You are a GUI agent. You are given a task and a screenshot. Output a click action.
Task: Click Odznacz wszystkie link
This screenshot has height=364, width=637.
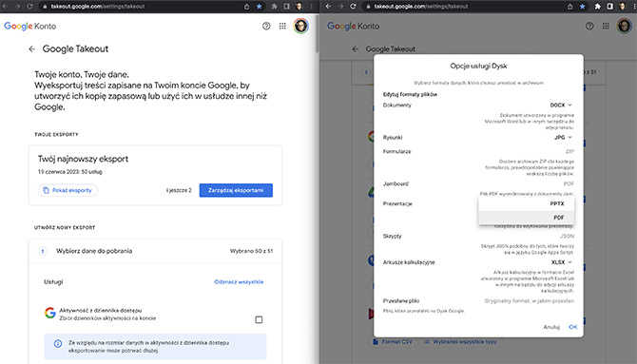[239, 282]
